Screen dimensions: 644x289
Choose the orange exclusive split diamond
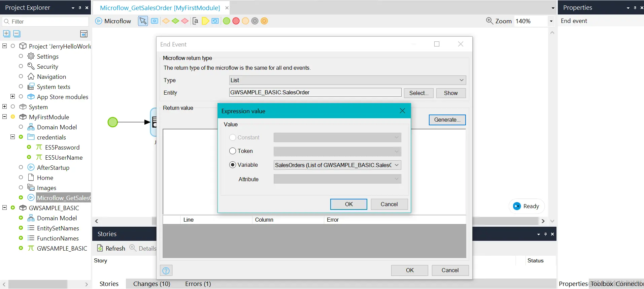click(166, 21)
